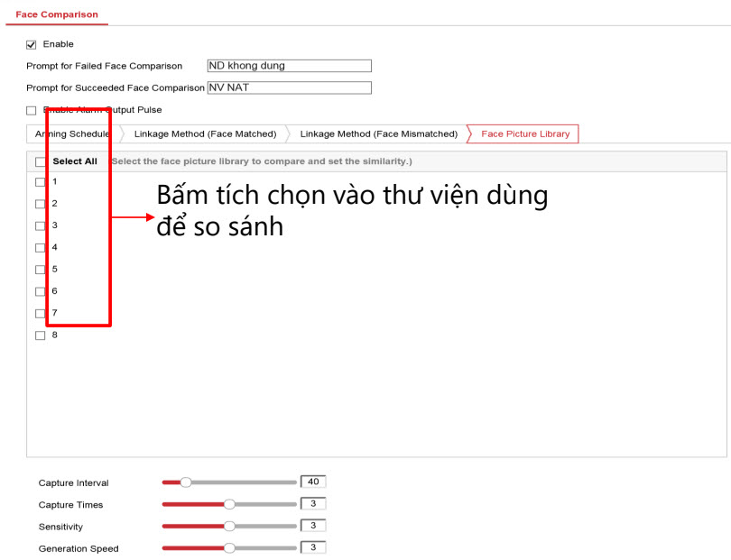This screenshot has width=731, height=560.
Task: Select face library 4 checkbox
Action: click(40, 248)
